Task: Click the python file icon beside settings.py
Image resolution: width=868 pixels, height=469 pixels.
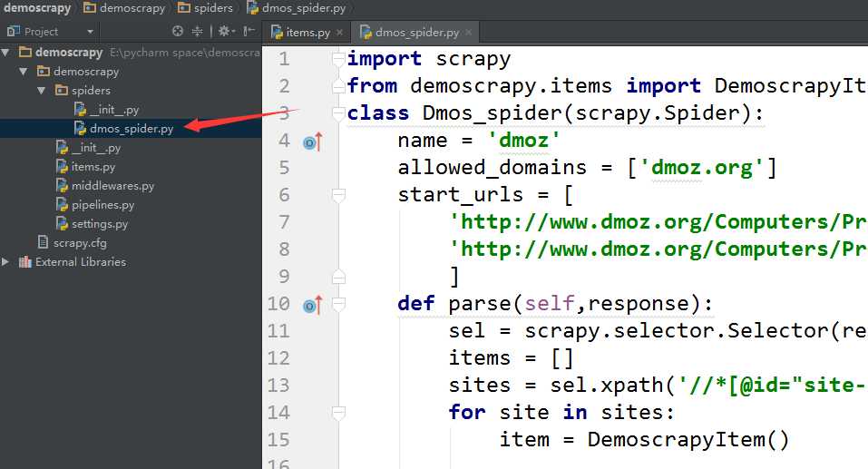Action: pyautogui.click(x=62, y=223)
